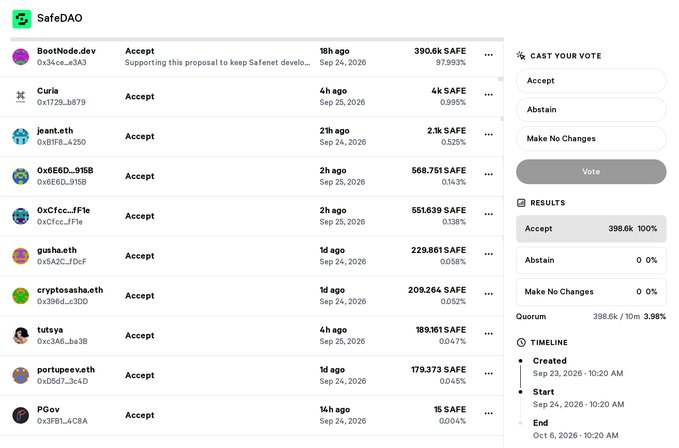Click the Results chart icon
Screen dimensions: 679x448
[521, 203]
